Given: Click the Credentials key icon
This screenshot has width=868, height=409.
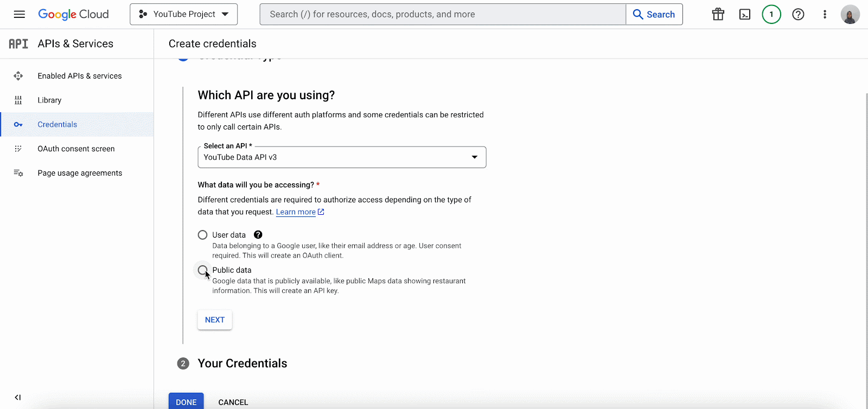Looking at the screenshot, I should (x=18, y=125).
